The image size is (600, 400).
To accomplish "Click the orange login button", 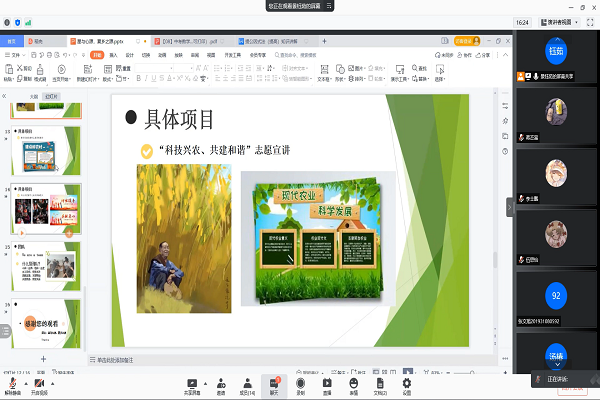I will click(x=467, y=41).
